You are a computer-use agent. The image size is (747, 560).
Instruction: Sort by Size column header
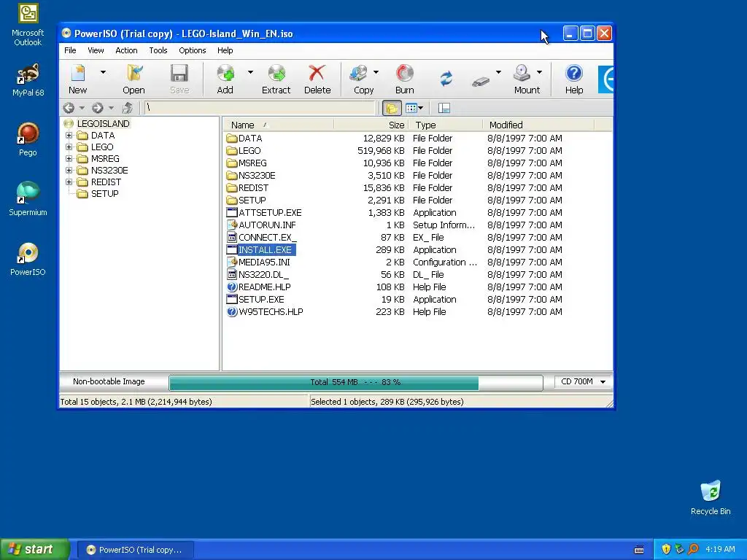(x=371, y=125)
